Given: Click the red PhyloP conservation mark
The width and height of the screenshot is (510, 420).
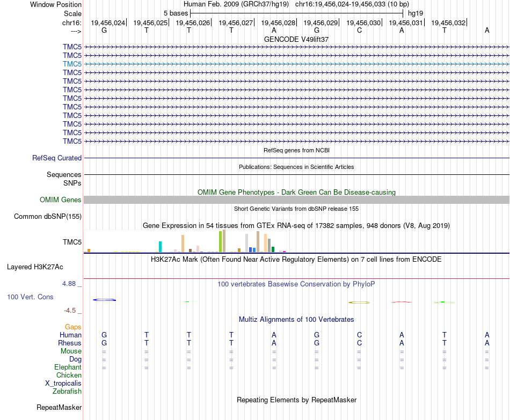Looking at the screenshot, I should point(402,302).
